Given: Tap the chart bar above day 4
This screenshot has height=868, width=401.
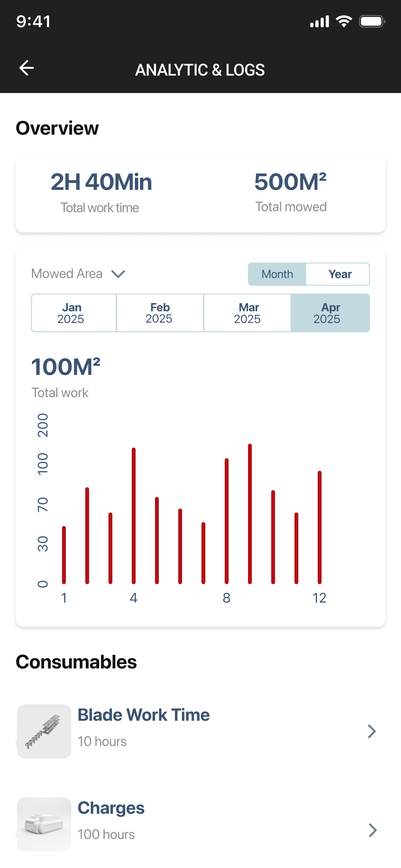Looking at the screenshot, I should (x=133, y=516).
